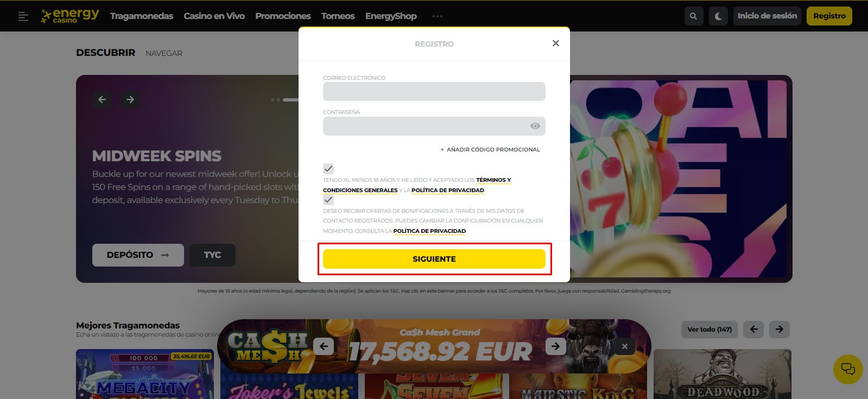Click the search magnifier icon
Screen dimensions: 868x399
click(x=693, y=16)
